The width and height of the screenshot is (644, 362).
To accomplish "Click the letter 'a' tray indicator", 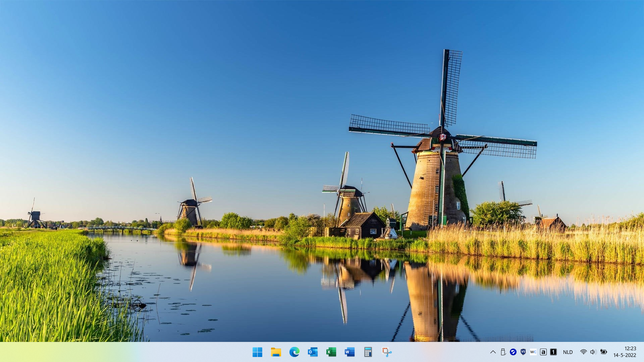I will pos(543,352).
